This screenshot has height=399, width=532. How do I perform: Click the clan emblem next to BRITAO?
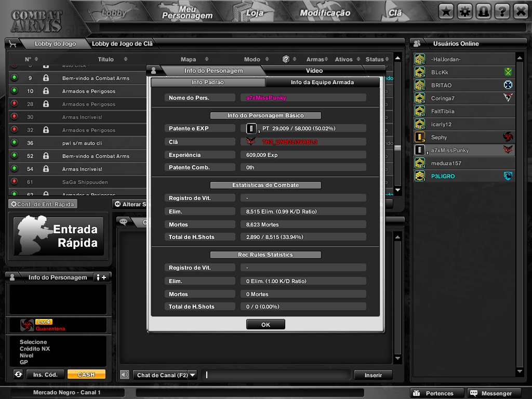coord(508,85)
